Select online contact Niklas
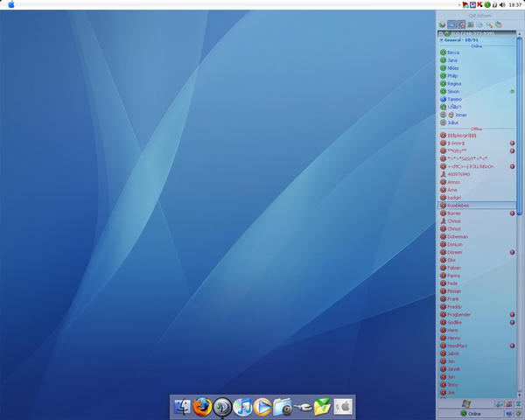525x420 pixels. coord(477,68)
